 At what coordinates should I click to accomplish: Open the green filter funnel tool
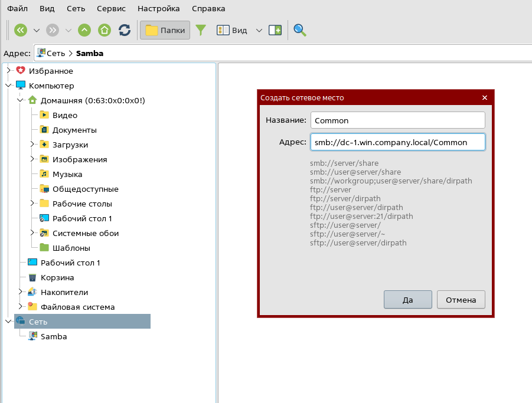pos(201,30)
